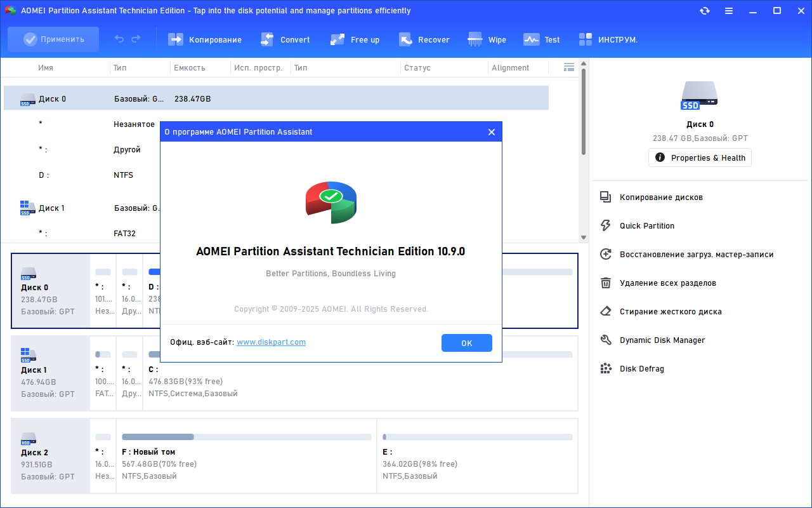Select the F : Новый том partition block

246,456
